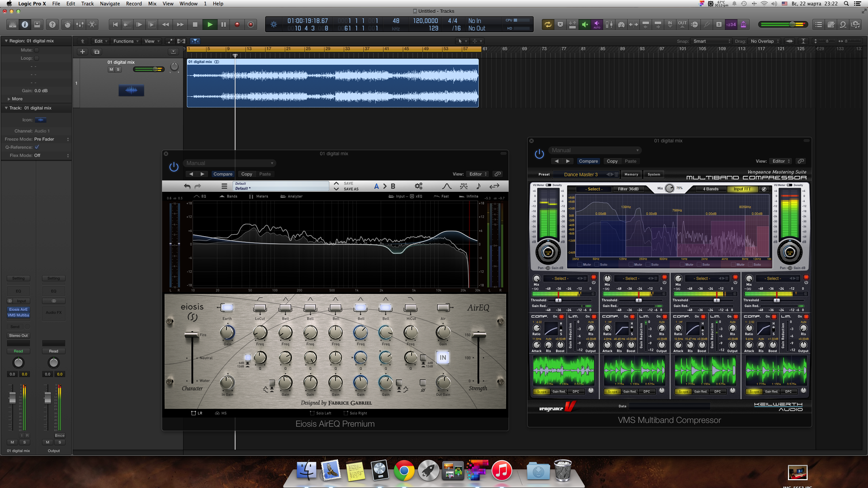The height and width of the screenshot is (488, 868).
Task: Click Compare in VMS Multiband plugin window
Action: click(588, 161)
